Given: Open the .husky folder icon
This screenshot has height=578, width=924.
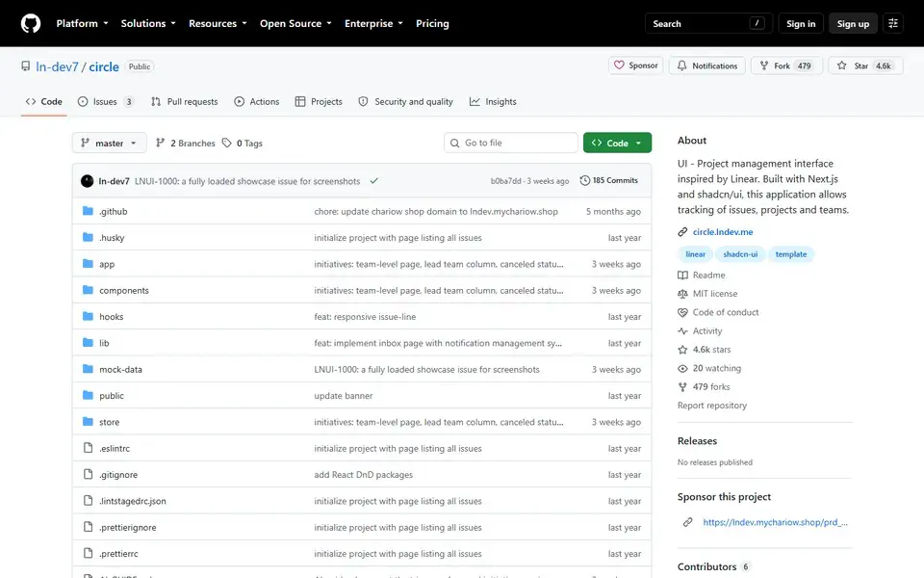Looking at the screenshot, I should pyautogui.click(x=88, y=237).
